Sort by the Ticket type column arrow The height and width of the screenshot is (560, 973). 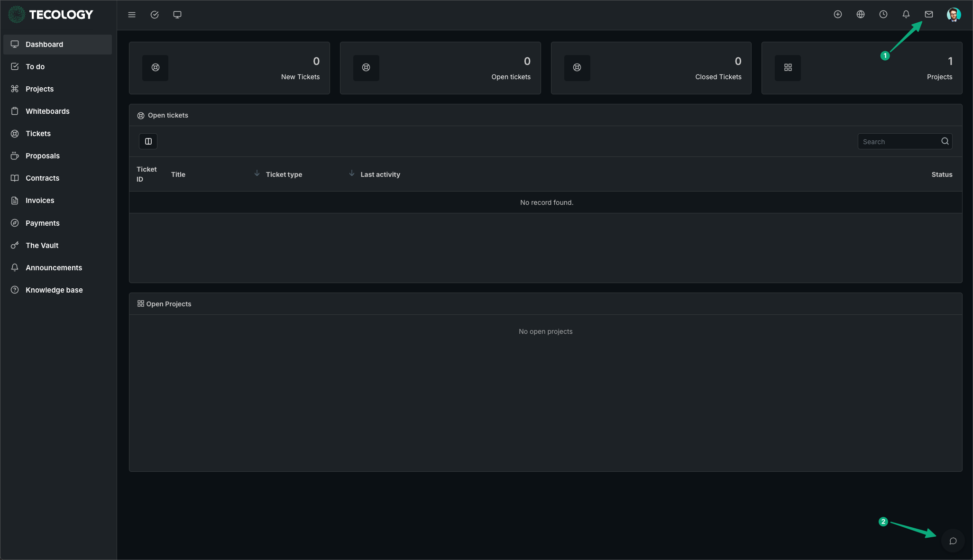tap(257, 174)
